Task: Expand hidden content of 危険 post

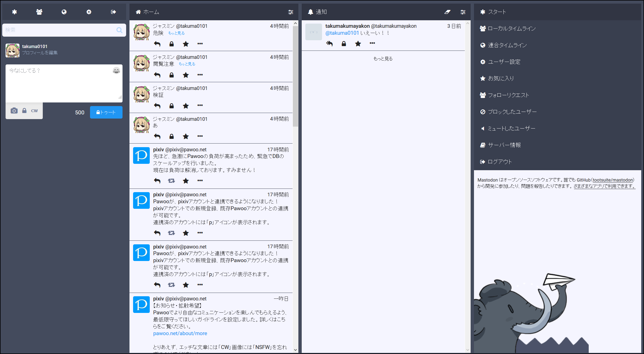Action: 176,33
